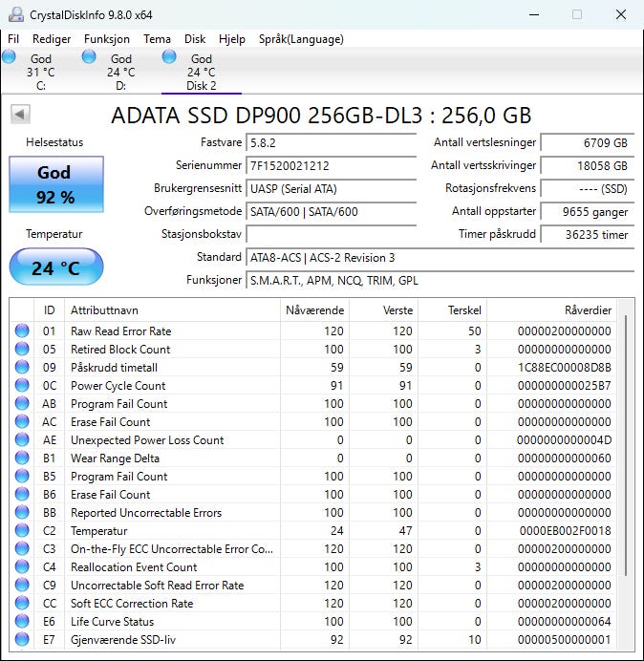Click the God 92 % health status button
This screenshot has height=661, width=644.
coord(55,183)
